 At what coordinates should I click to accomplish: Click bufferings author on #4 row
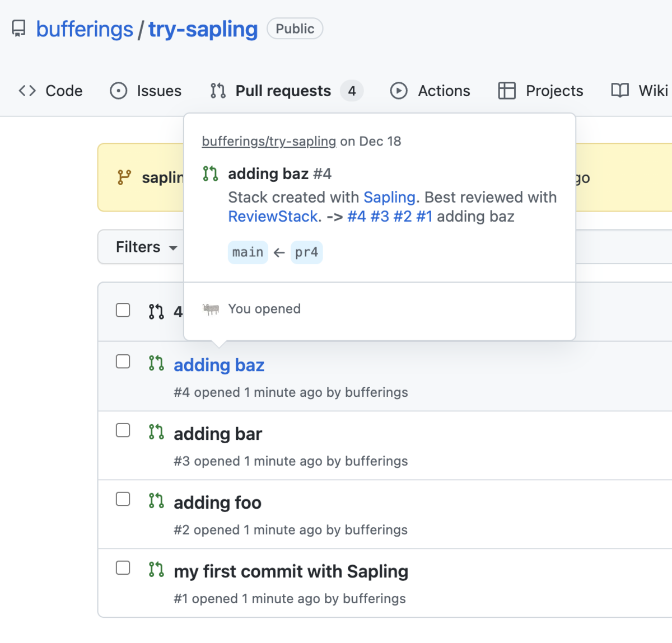376,393
